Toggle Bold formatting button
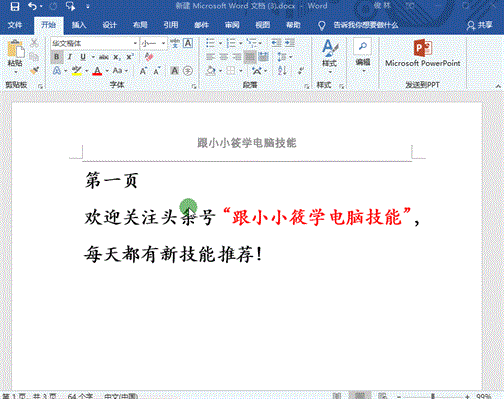Screen dimensions: 504x399 (57, 57)
